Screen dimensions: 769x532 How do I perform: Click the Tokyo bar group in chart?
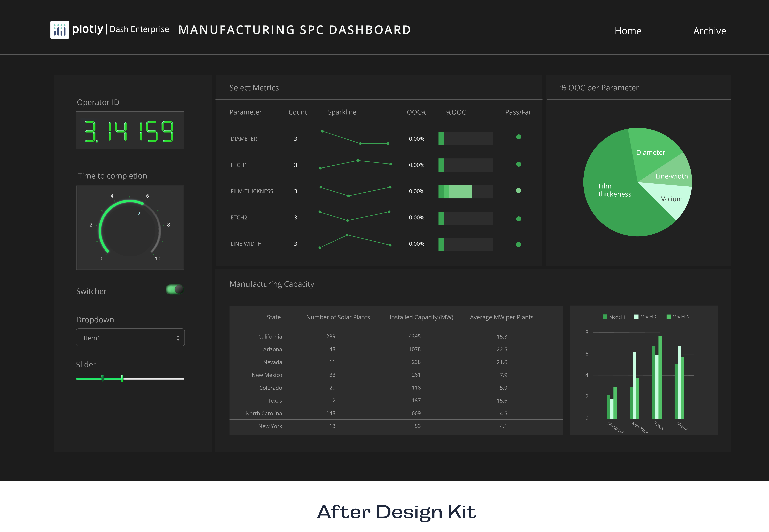click(x=657, y=377)
